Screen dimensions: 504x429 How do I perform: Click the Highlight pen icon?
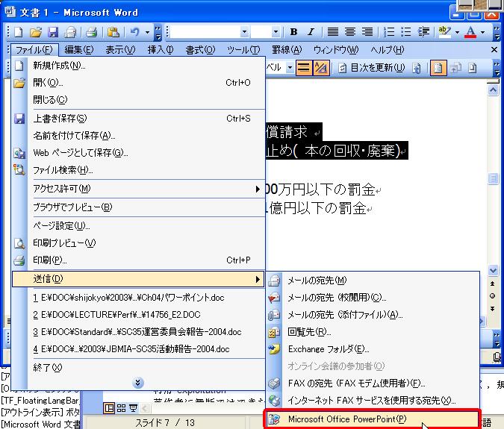[x=445, y=32]
